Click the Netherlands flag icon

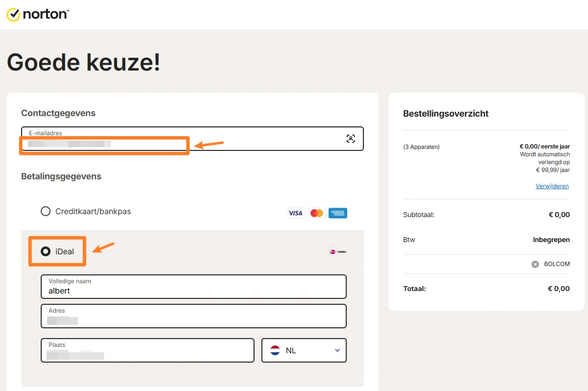click(275, 350)
